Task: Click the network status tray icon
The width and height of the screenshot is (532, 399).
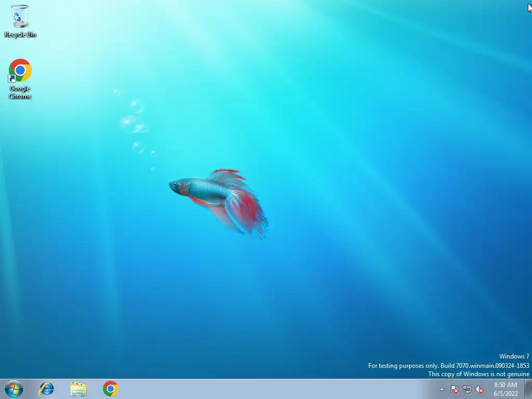Action: [x=467, y=389]
